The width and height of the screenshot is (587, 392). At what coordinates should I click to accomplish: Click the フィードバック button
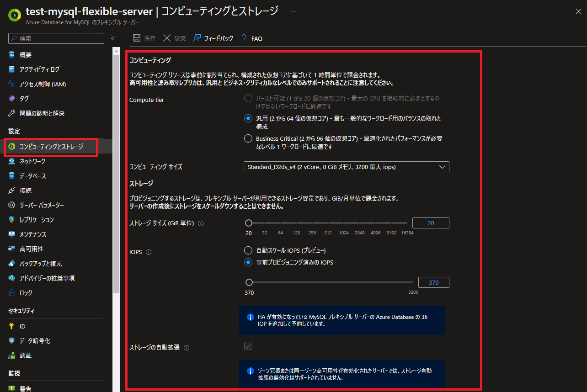[x=213, y=38]
